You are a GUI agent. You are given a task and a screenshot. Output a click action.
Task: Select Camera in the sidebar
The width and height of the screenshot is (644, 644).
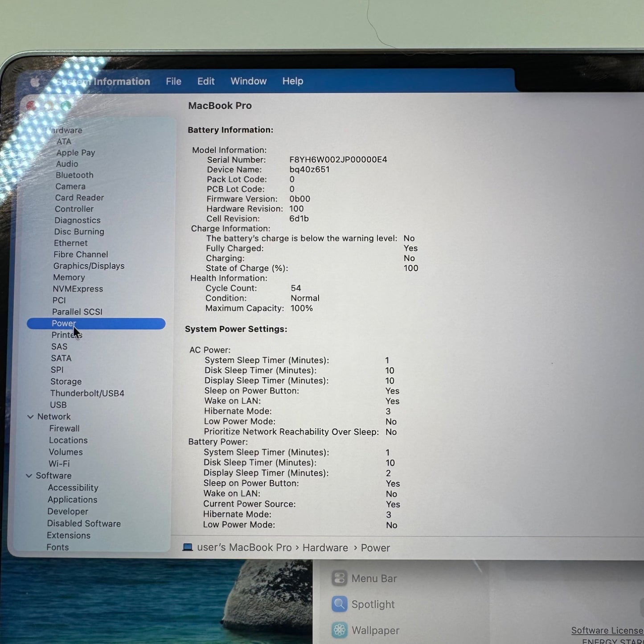(70, 186)
